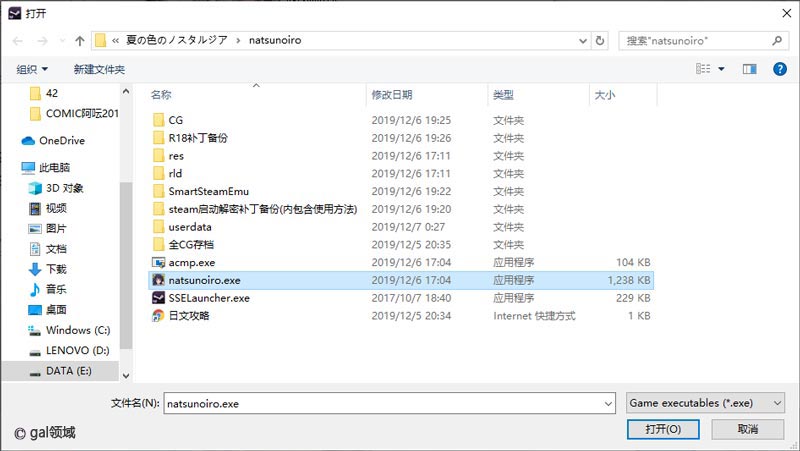
Task: Click the search natsunoiro input box
Action: pos(695,41)
